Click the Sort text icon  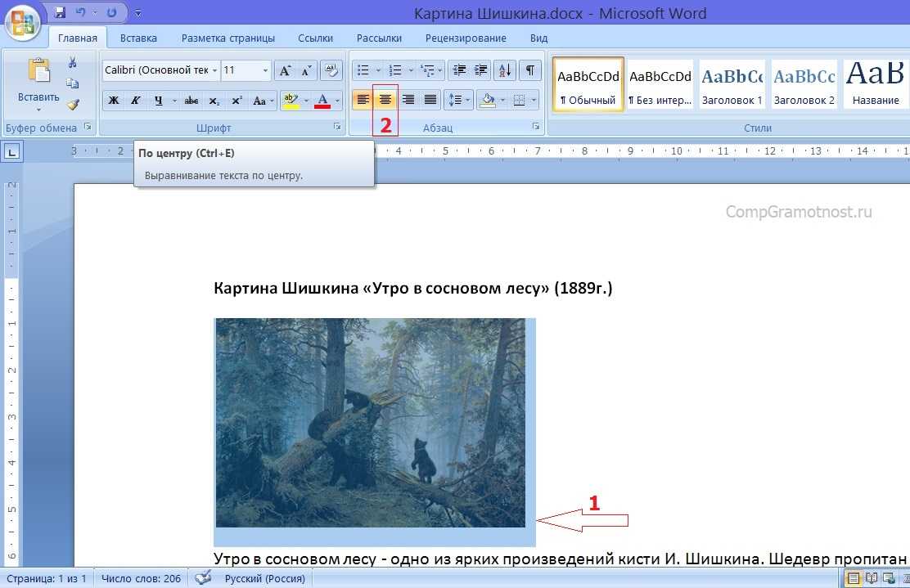point(504,70)
